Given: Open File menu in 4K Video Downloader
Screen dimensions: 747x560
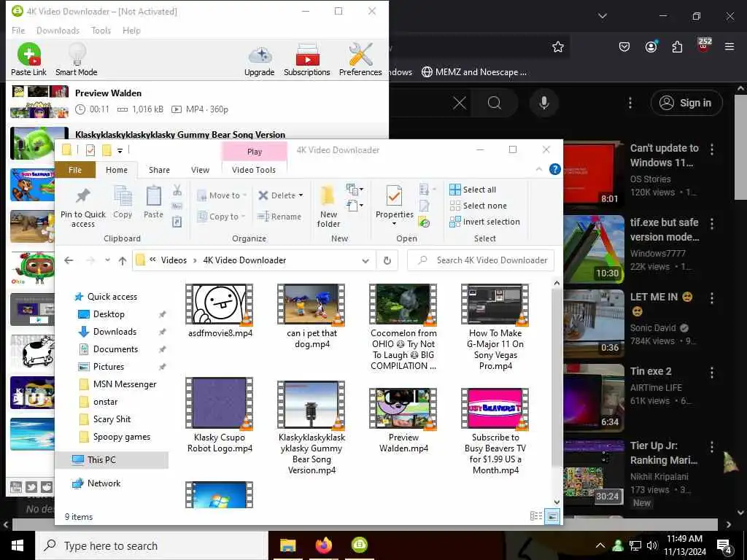Looking at the screenshot, I should coord(18,31).
